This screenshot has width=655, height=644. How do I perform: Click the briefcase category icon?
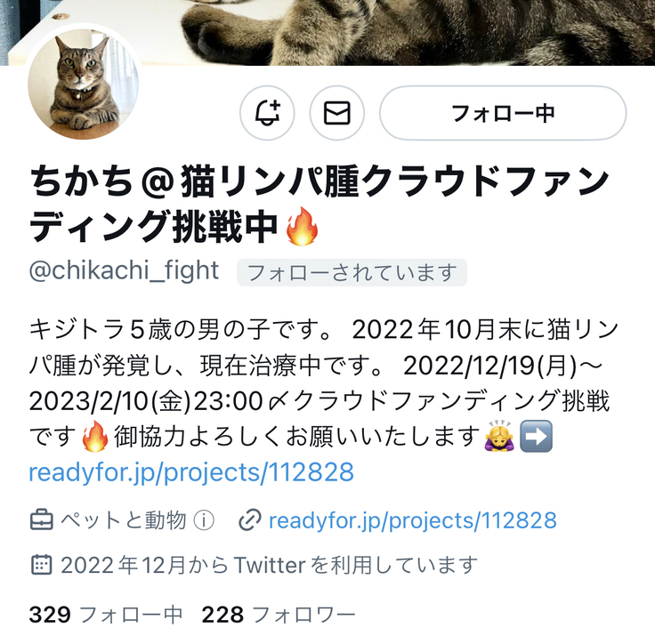click(41, 520)
